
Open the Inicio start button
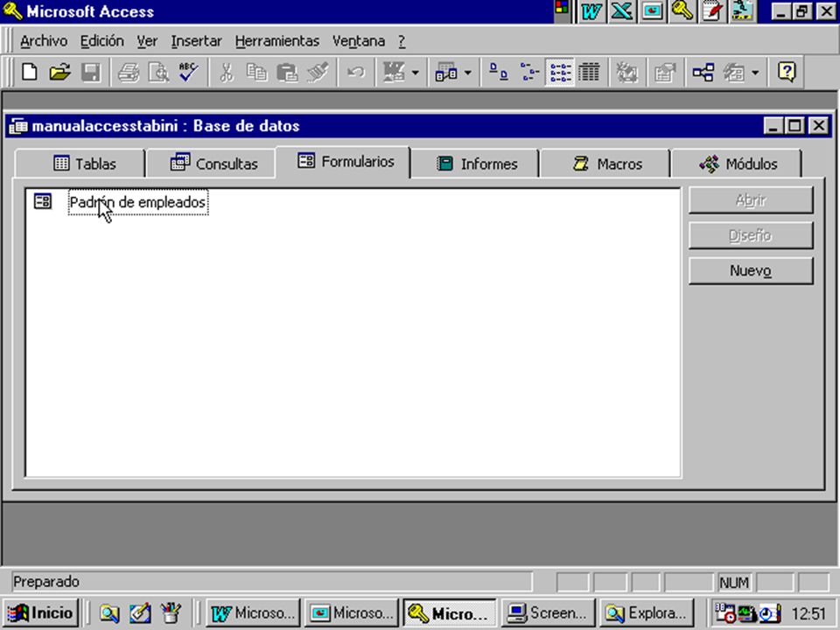click(41, 612)
